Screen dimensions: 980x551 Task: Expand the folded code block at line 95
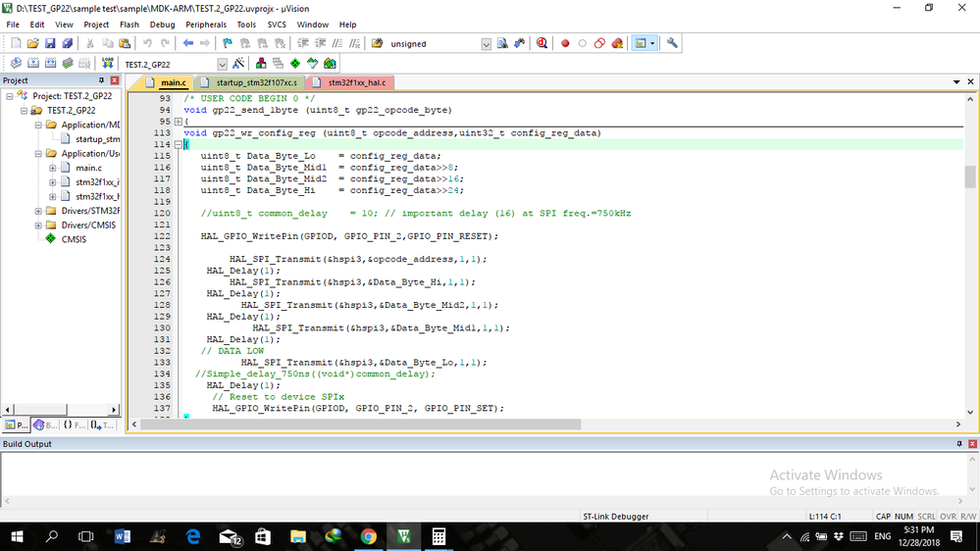[179, 122]
